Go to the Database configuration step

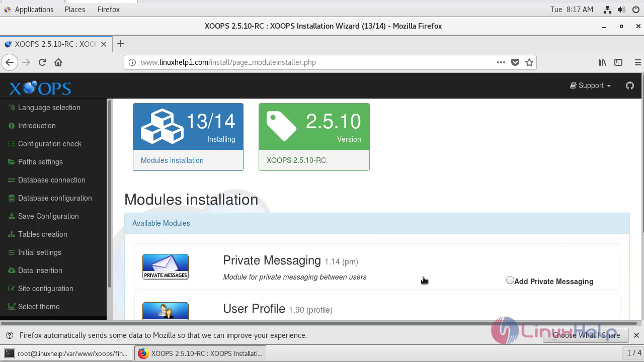(x=55, y=198)
